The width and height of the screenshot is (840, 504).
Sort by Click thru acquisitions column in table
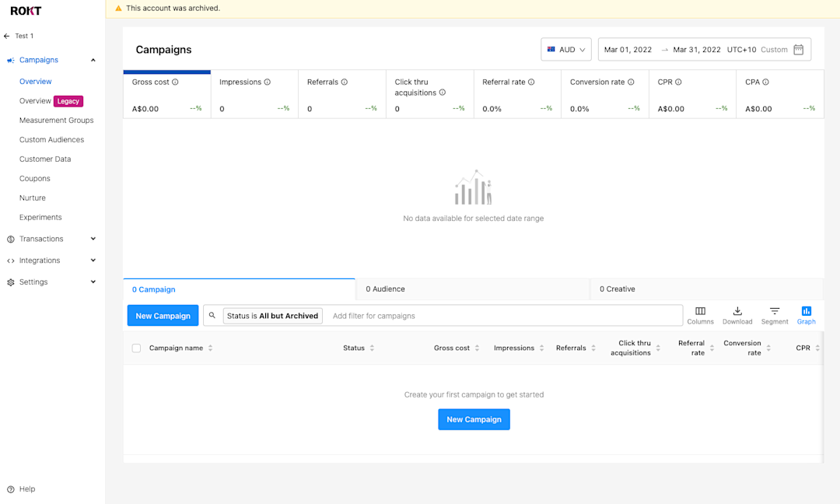[x=658, y=348]
